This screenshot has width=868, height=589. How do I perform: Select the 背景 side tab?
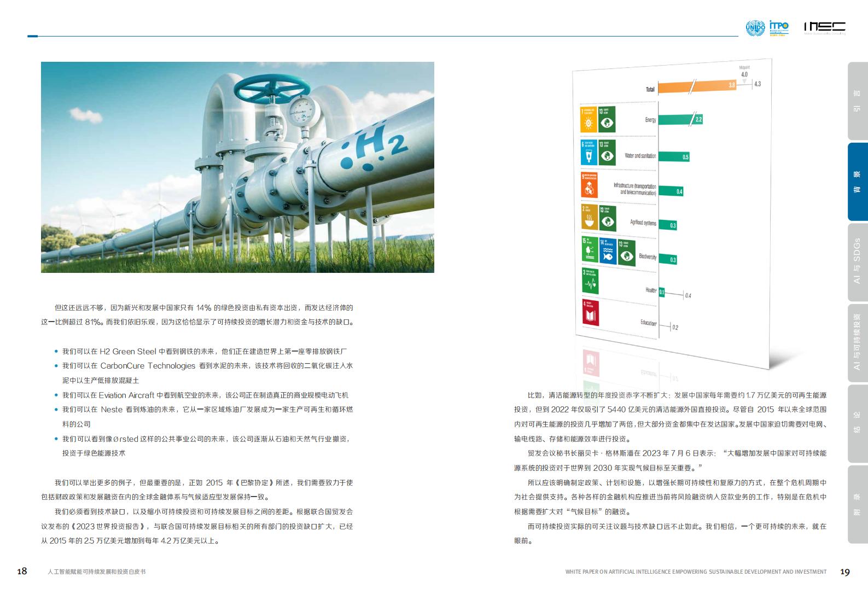(858, 182)
